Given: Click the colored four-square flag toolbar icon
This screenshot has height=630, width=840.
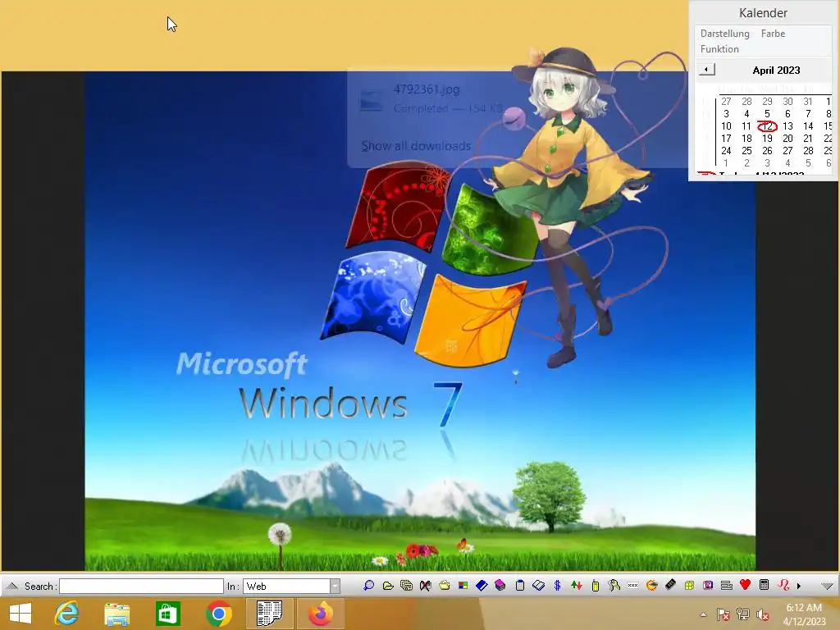Looking at the screenshot, I should click(463, 586).
